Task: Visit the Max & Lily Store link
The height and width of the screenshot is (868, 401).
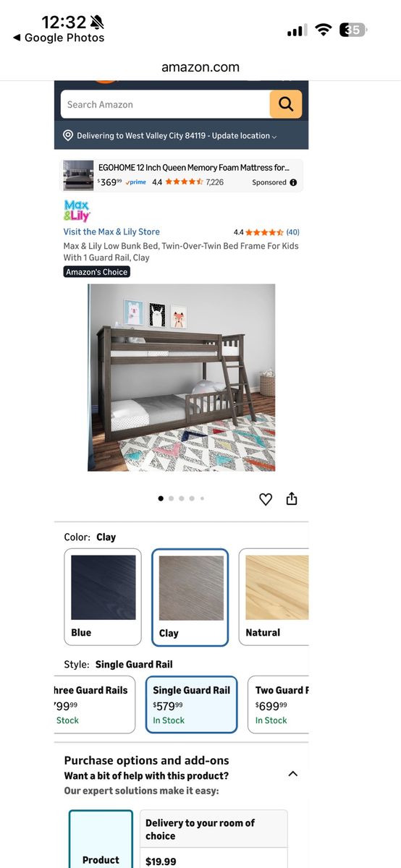Action: tap(111, 231)
